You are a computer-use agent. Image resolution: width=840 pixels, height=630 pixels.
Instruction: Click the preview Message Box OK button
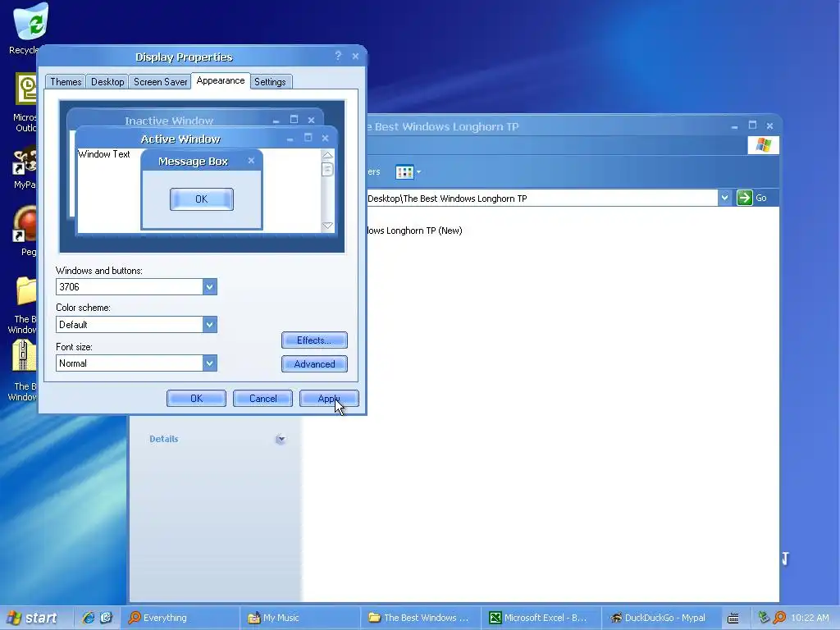click(x=202, y=199)
